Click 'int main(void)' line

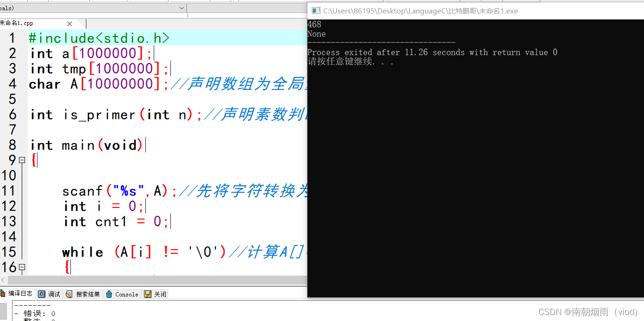[87, 145]
